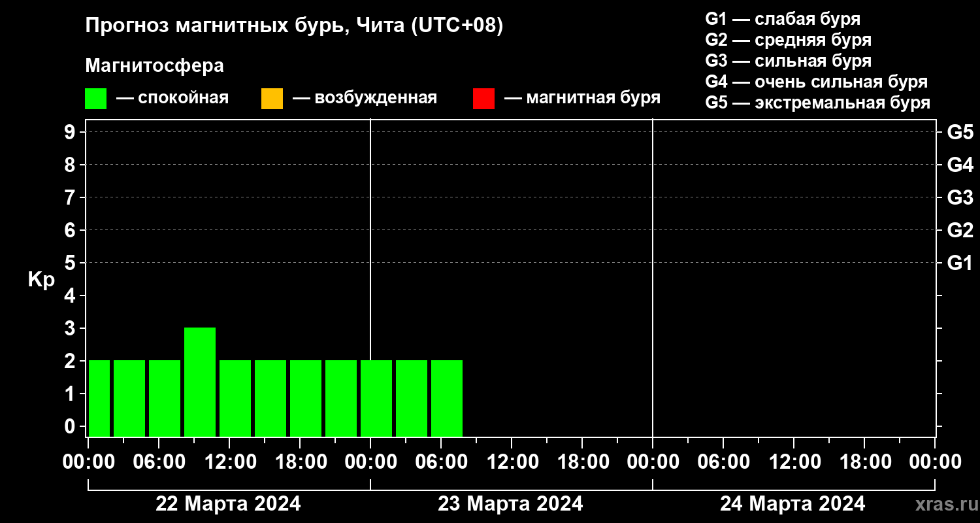Click the 12:00 time label above 22 Марта
Screen dimensions: 980x523
pyautogui.click(x=230, y=462)
